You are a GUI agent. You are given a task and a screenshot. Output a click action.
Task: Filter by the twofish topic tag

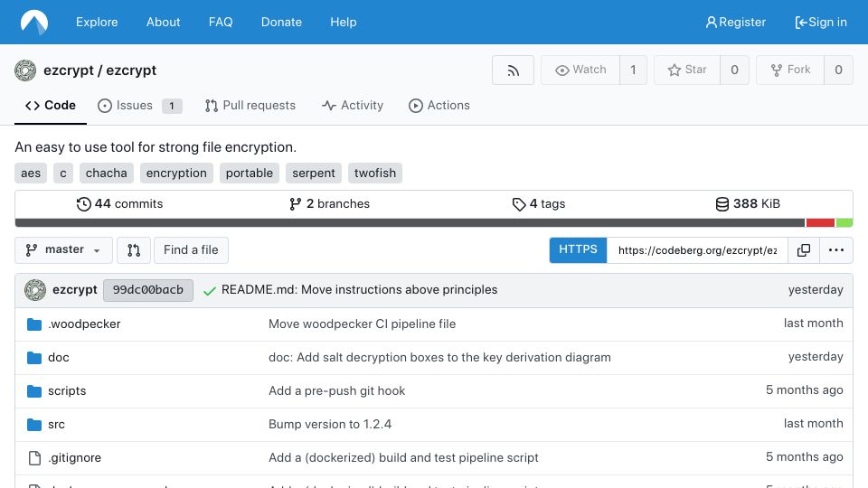pyautogui.click(x=375, y=174)
